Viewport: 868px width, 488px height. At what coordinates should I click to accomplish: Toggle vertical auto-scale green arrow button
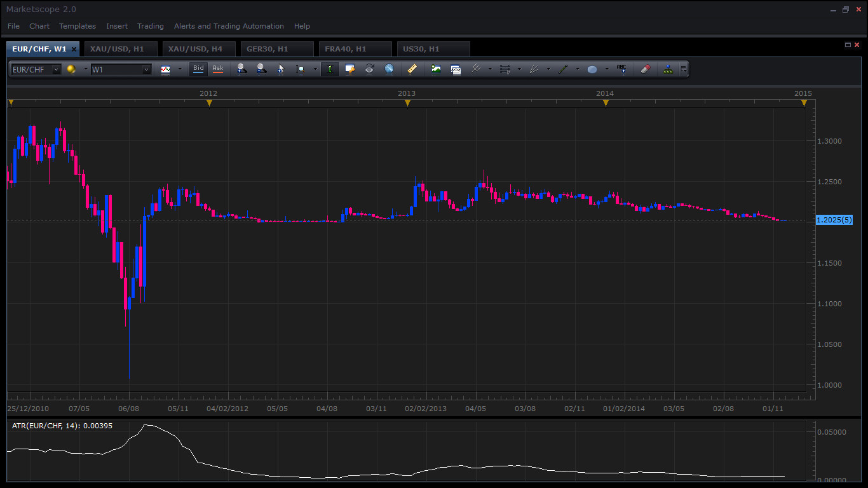click(x=330, y=69)
